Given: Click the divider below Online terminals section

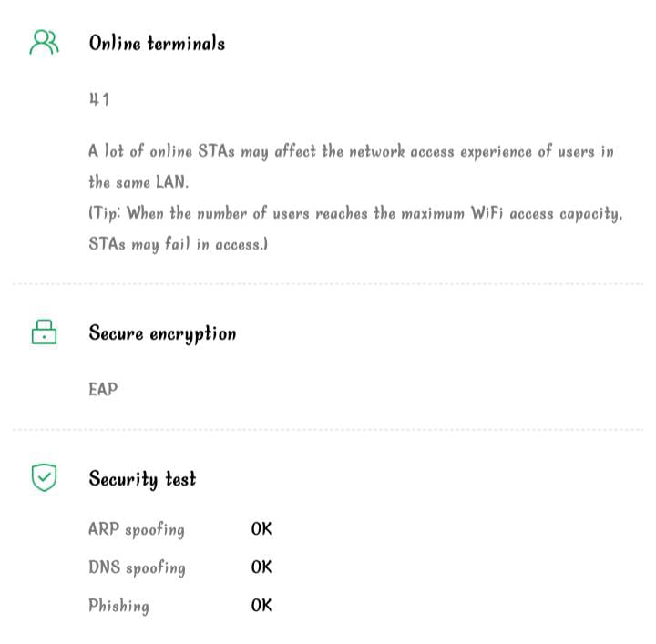Looking at the screenshot, I should [328, 284].
